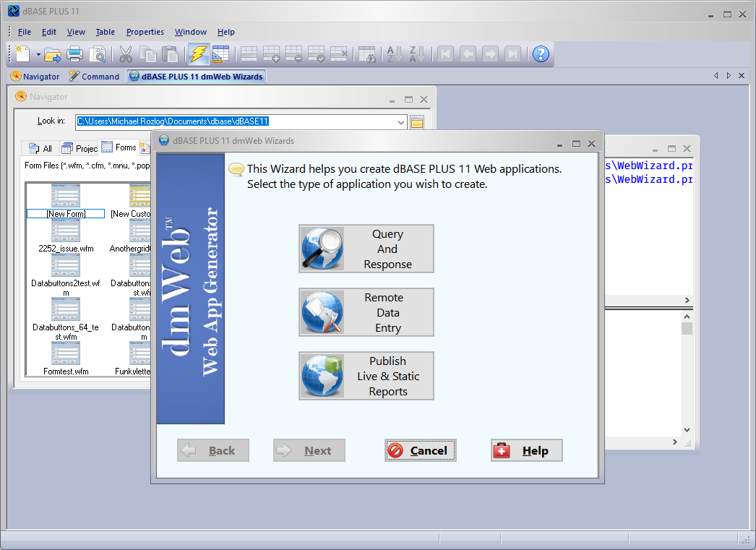Maximize the dmWeb Wizards dialog window
Viewport: 756px width, 550px height.
coord(576,143)
